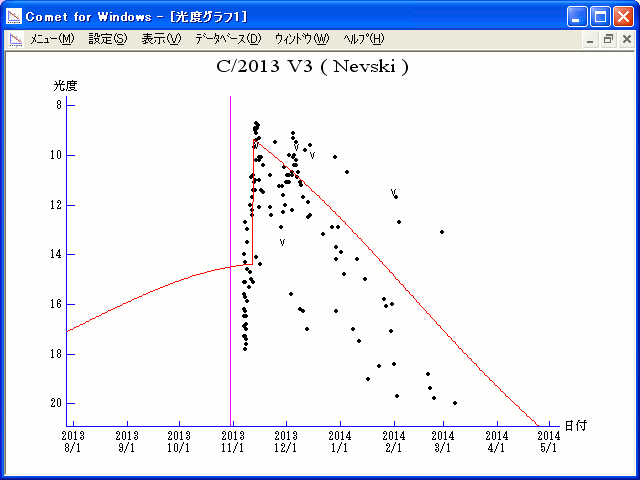Click the document icon in the menu bar
Image resolution: width=640 pixels, height=480 pixels.
pyautogui.click(x=16, y=40)
